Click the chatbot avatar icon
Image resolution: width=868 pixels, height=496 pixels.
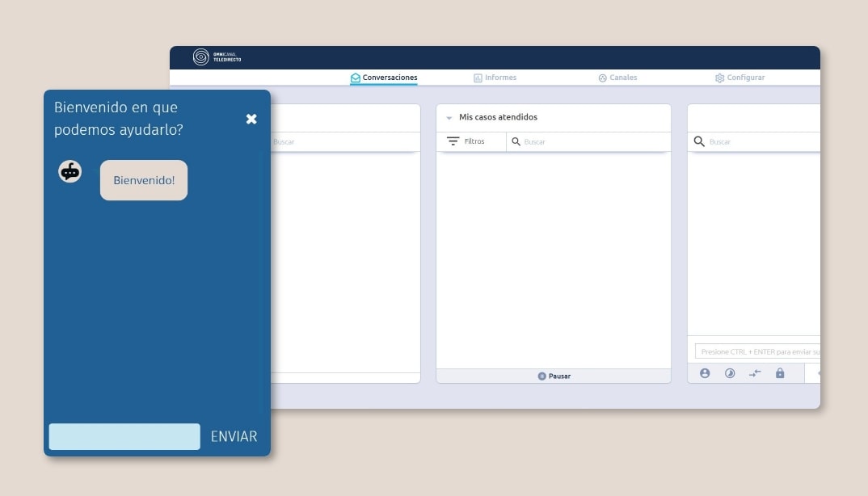[70, 171]
